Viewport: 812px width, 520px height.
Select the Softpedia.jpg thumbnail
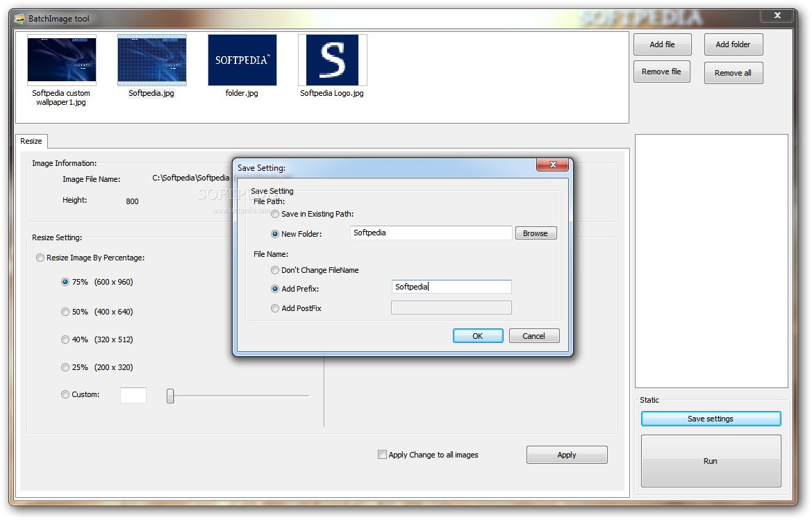point(151,60)
